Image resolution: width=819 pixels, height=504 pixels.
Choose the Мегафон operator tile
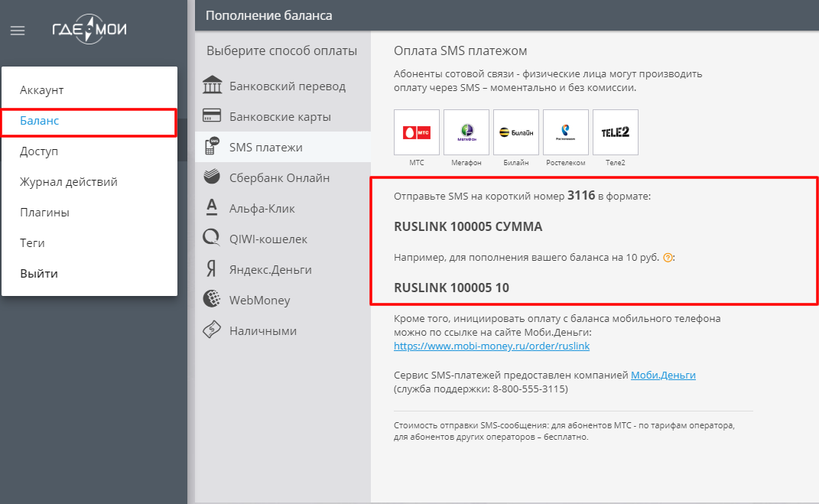click(x=466, y=132)
